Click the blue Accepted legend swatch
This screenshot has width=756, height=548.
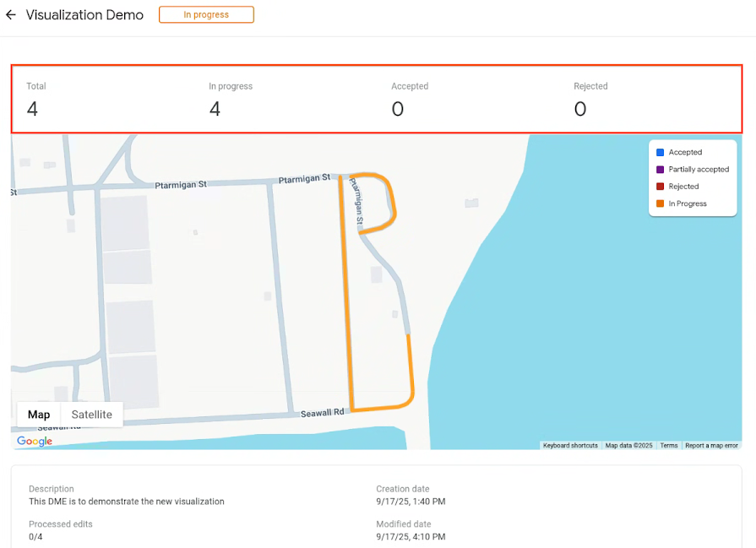[660, 152]
